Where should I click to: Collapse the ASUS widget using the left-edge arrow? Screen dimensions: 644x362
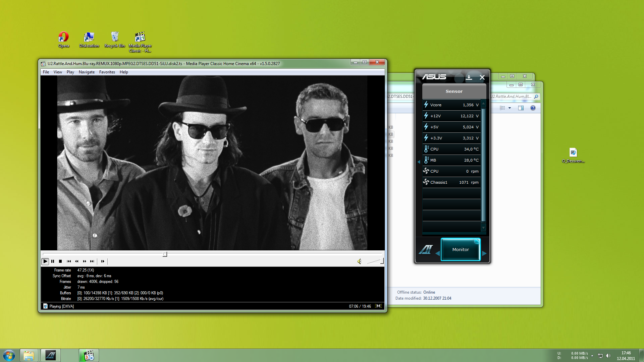(419, 162)
